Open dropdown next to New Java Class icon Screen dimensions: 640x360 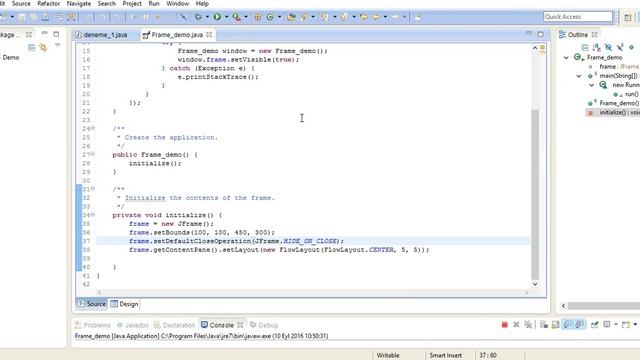pos(280,17)
